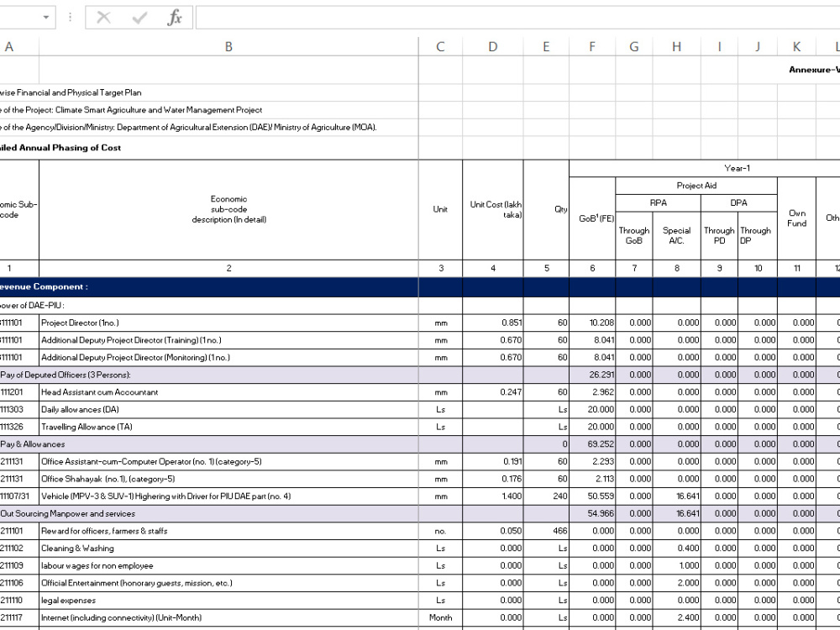Select the 'Through GoB' header cell
This screenshot has height=630, width=840.
click(634, 236)
